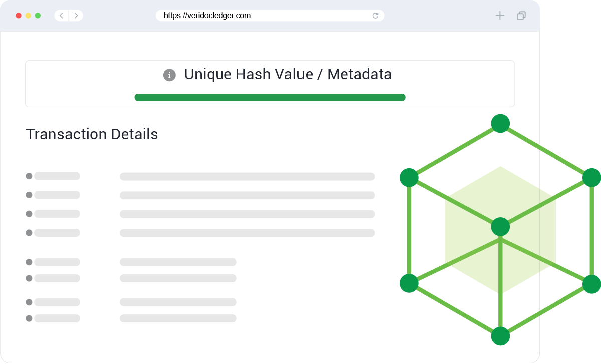Image resolution: width=601 pixels, height=364 pixels.
Task: Show the tab overview icon
Action: tap(521, 16)
